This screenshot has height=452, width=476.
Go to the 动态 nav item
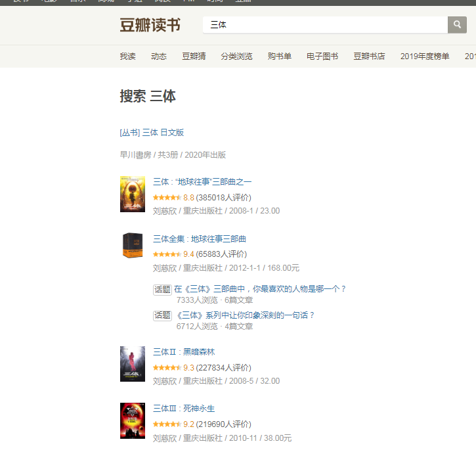point(159,56)
